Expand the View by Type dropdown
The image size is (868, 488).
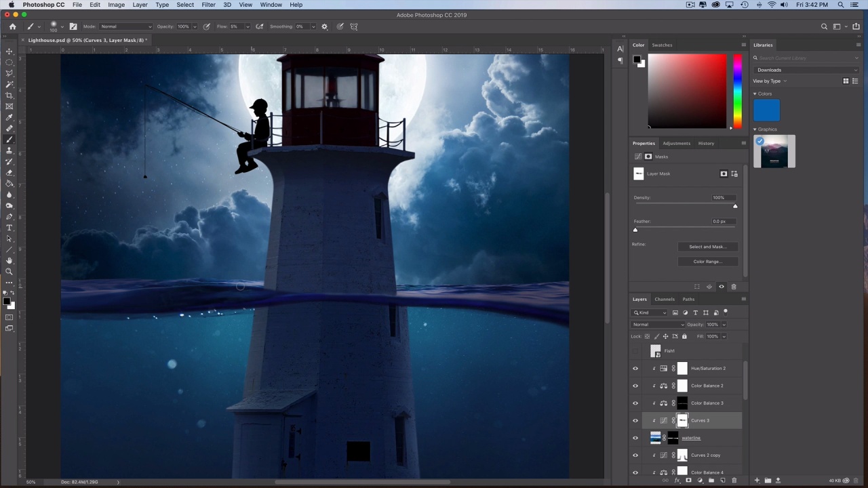click(x=770, y=81)
